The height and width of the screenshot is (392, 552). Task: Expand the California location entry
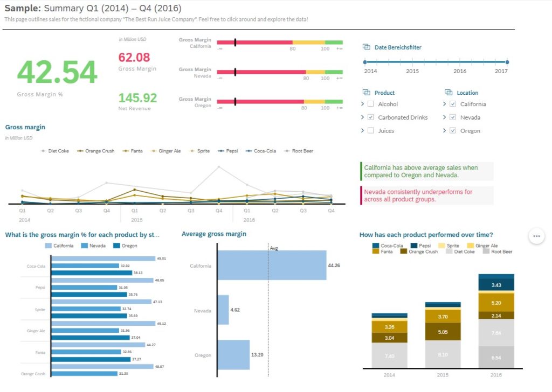444,104
